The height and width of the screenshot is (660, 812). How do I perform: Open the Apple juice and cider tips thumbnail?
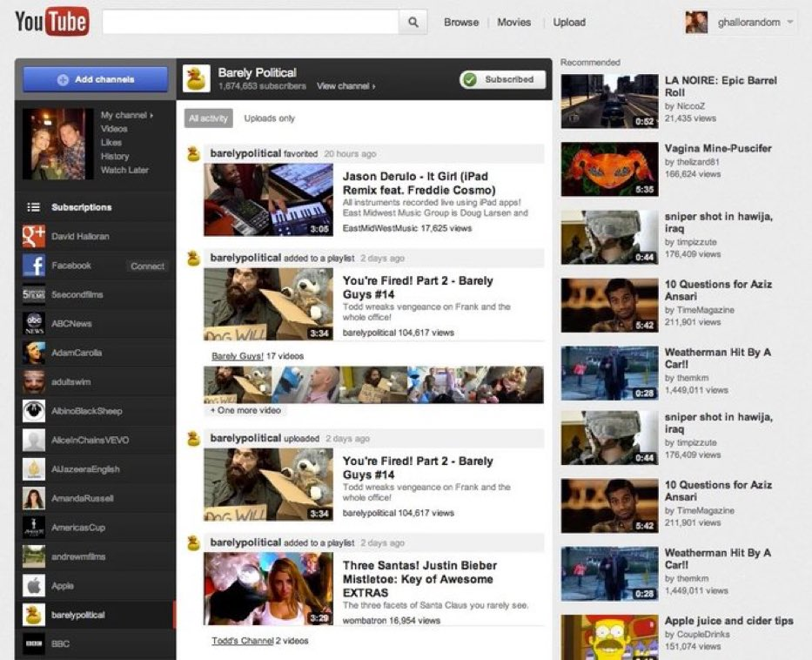[609, 637]
